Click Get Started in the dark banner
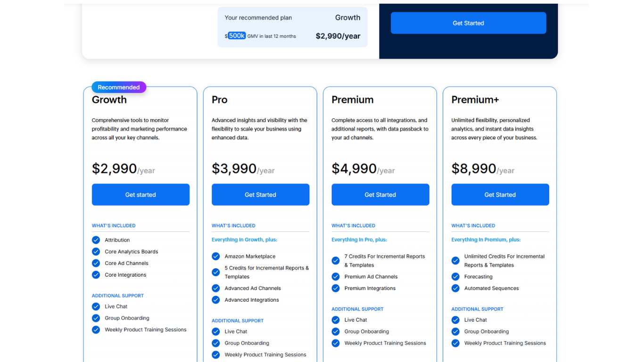Viewport: 644px width, 362px height. coord(468,23)
